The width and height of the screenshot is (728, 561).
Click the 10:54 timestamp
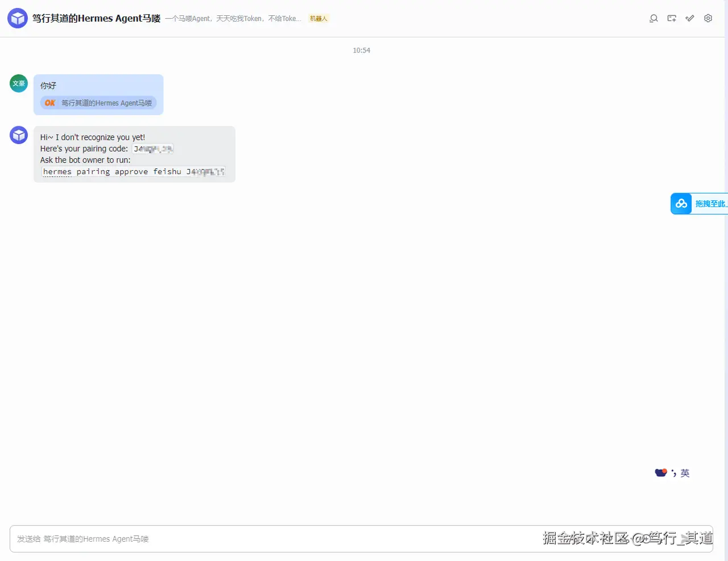tap(361, 51)
